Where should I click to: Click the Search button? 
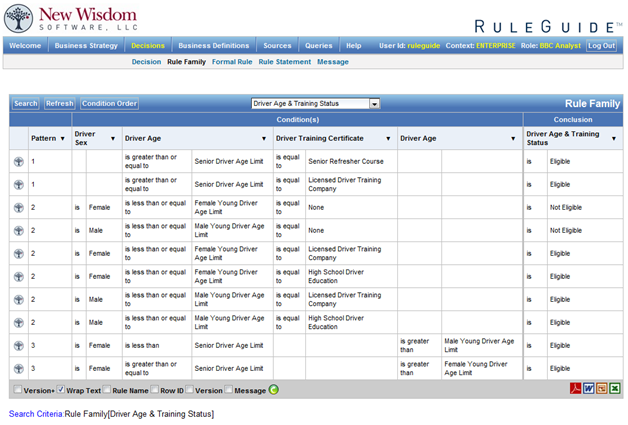26,104
